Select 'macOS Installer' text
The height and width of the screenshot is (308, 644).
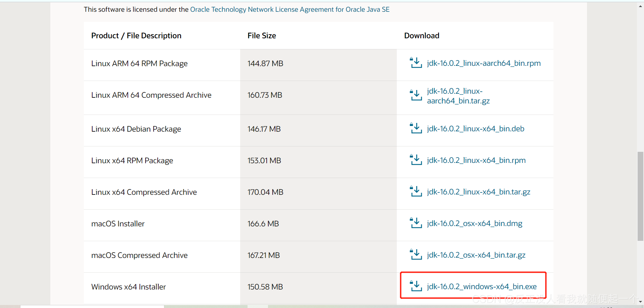pos(118,224)
